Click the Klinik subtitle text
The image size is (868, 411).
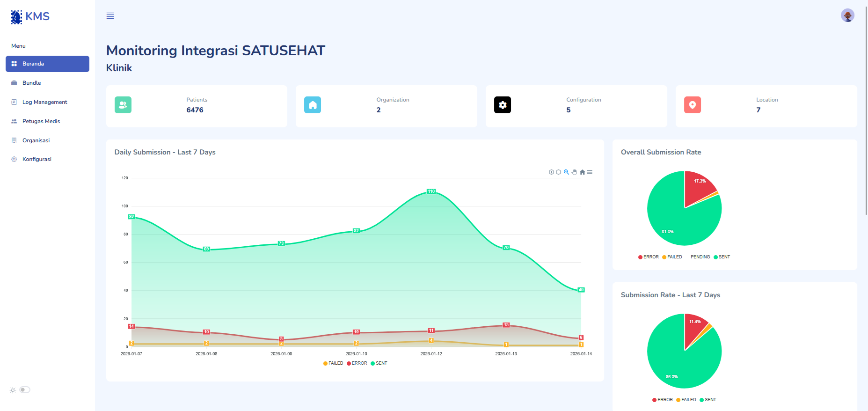(119, 68)
